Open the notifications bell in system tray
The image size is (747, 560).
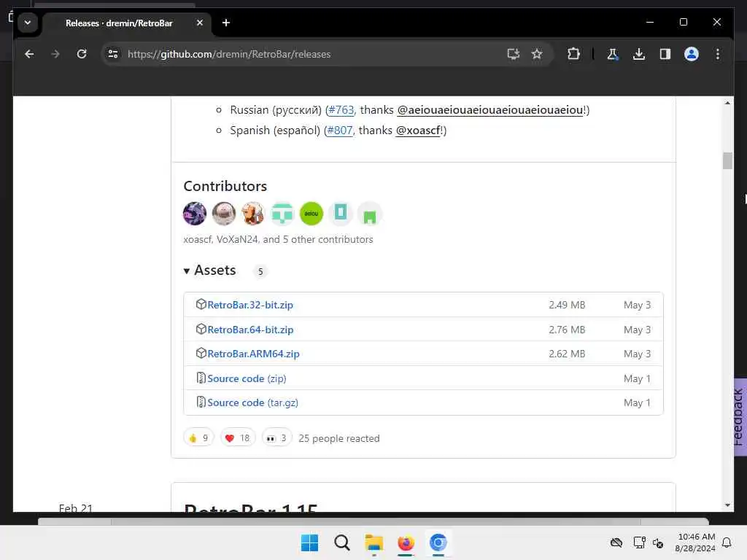click(727, 542)
